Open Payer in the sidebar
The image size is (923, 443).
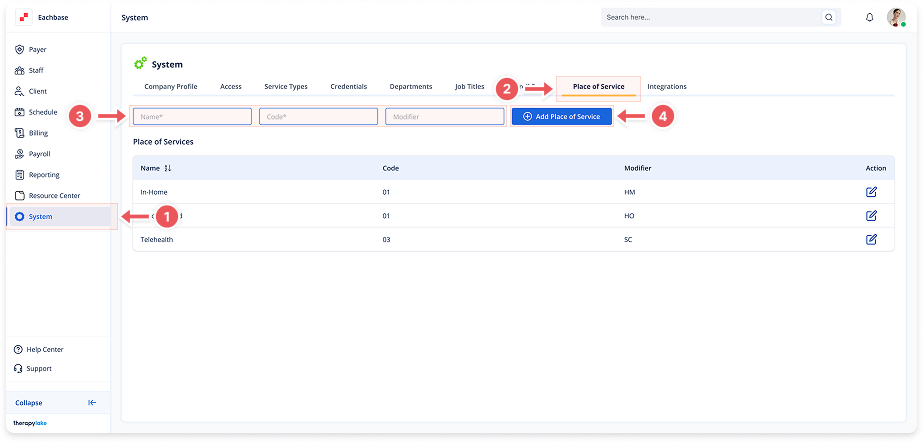pyautogui.click(x=38, y=49)
